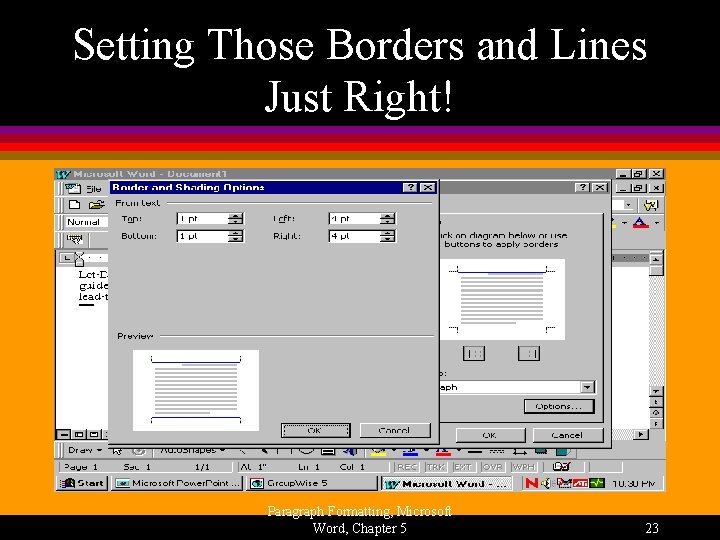Screen dimensions: 720x540
Task: Switch to Microsoft PowerPoint taskbar button
Action: [178, 483]
